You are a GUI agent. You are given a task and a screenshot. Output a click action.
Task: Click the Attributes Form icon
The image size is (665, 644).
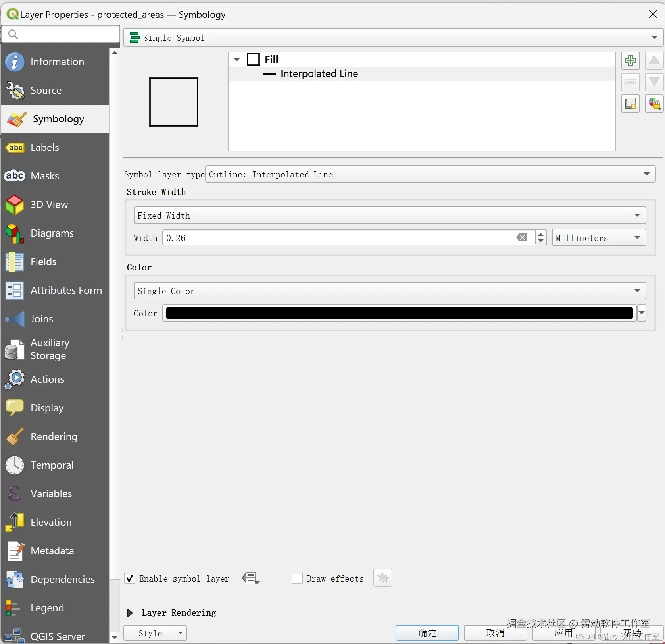click(x=15, y=291)
